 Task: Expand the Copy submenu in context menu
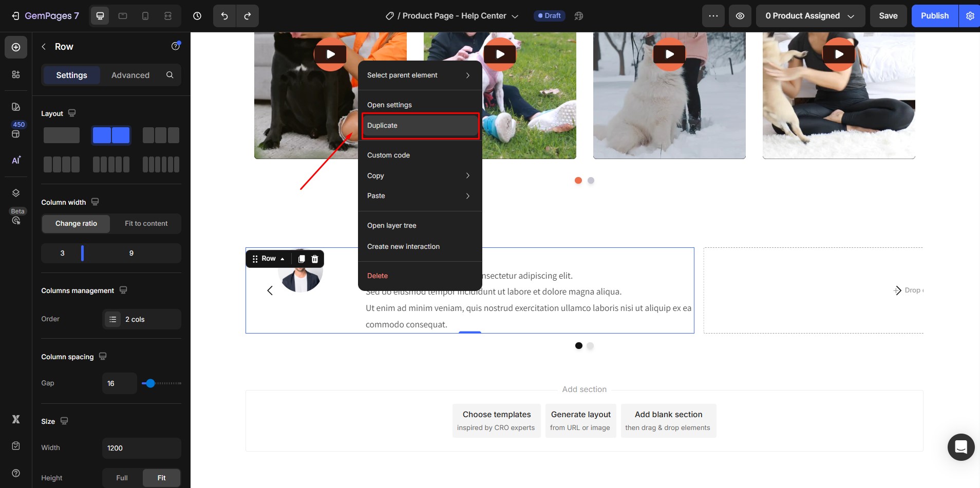click(419, 175)
